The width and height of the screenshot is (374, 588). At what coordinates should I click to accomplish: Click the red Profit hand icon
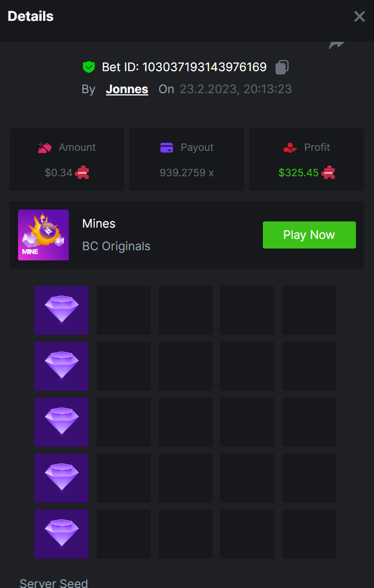tap(290, 148)
